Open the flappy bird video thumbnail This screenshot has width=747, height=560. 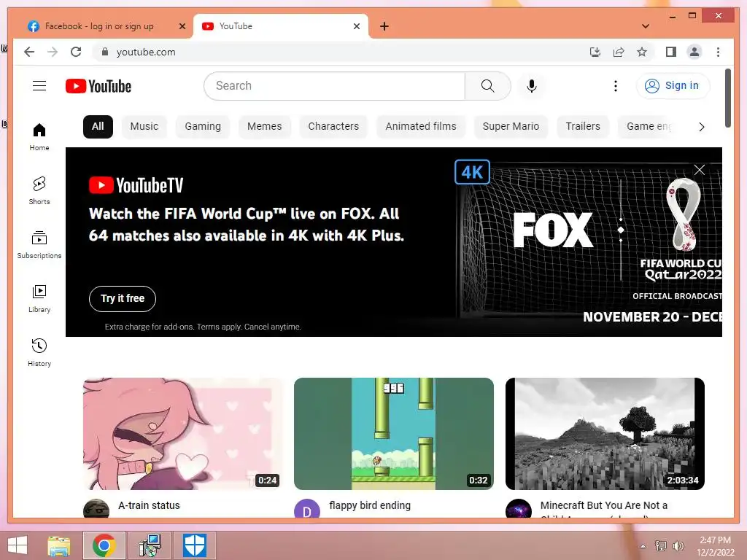[x=393, y=433]
